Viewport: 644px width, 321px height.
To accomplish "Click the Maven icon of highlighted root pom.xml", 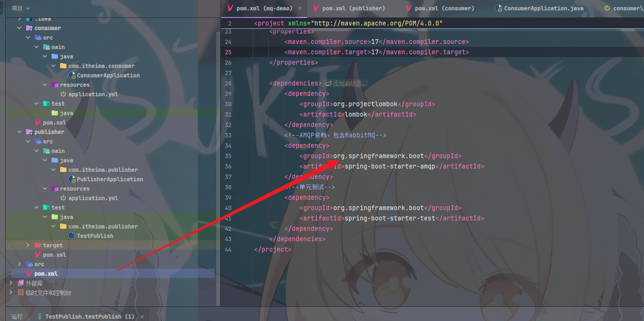I will [29, 274].
